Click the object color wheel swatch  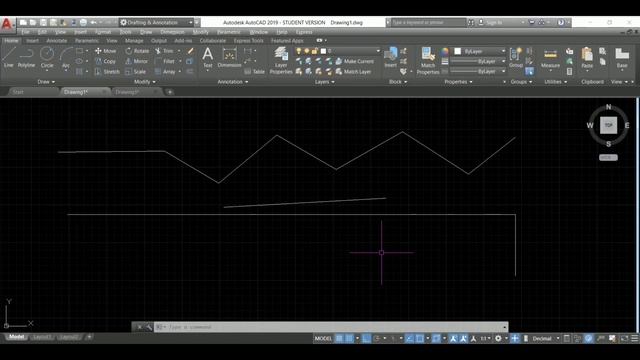point(444,51)
